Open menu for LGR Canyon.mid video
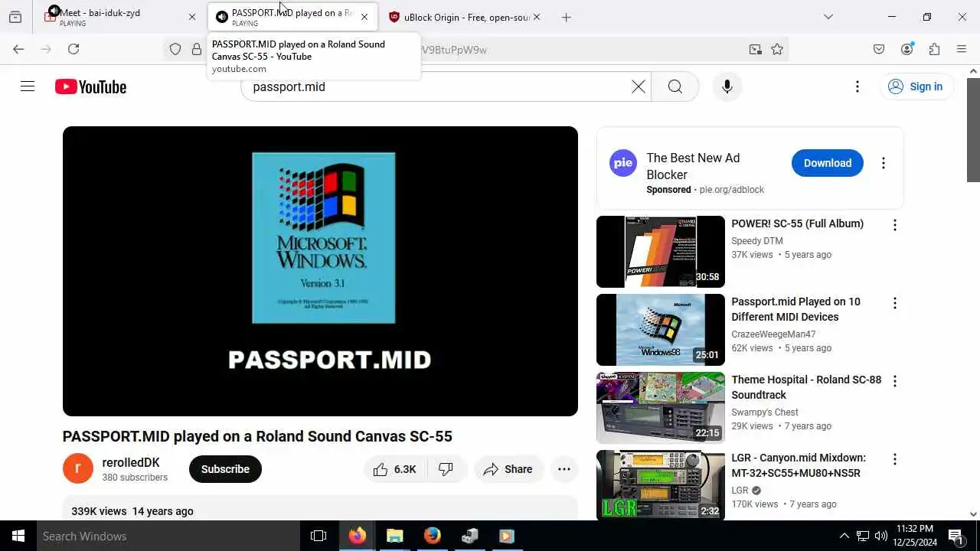 pos(894,459)
